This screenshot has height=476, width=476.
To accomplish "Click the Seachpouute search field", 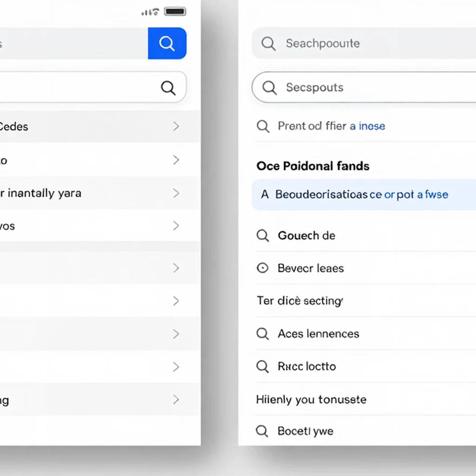I will [364, 43].
